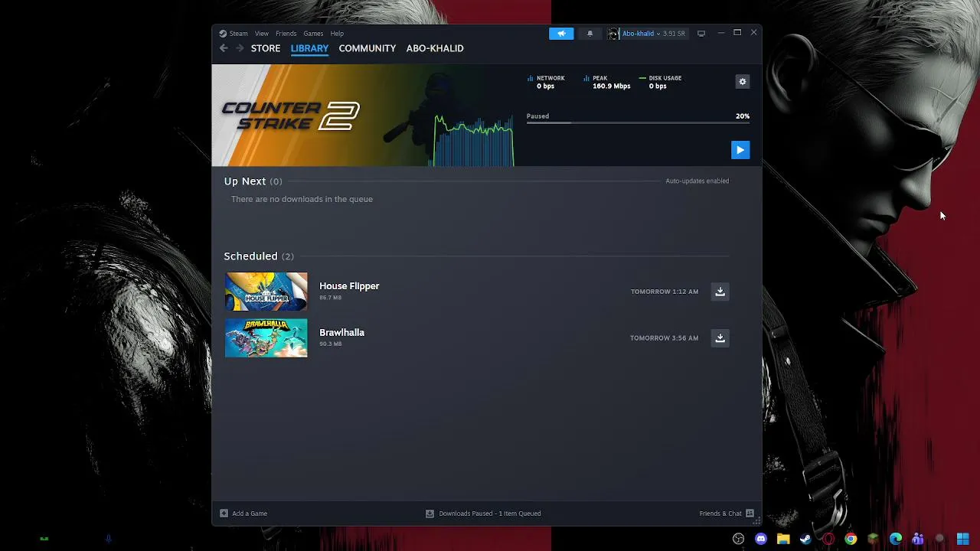Click the House Flipper title
980x551 pixels.
pyautogui.click(x=349, y=286)
